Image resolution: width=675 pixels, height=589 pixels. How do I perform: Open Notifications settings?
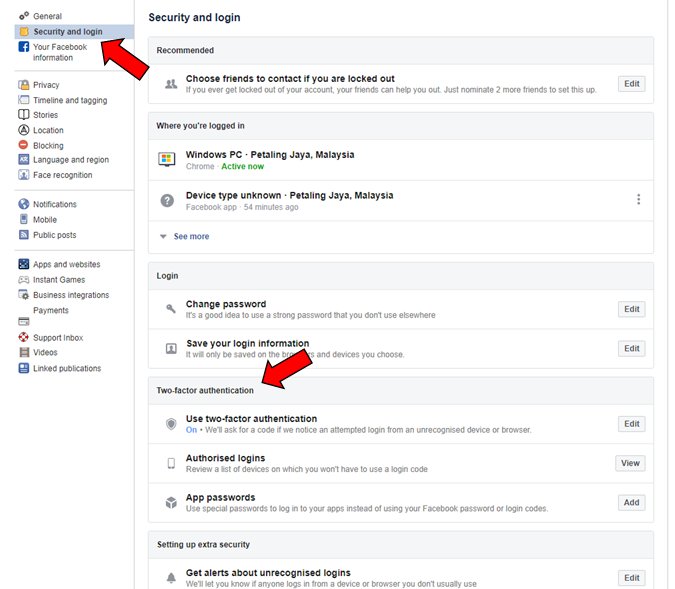pos(55,204)
